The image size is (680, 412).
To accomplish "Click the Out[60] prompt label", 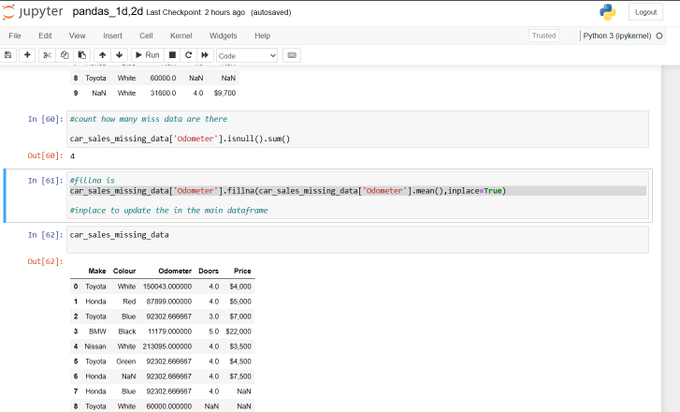I will coord(45,156).
